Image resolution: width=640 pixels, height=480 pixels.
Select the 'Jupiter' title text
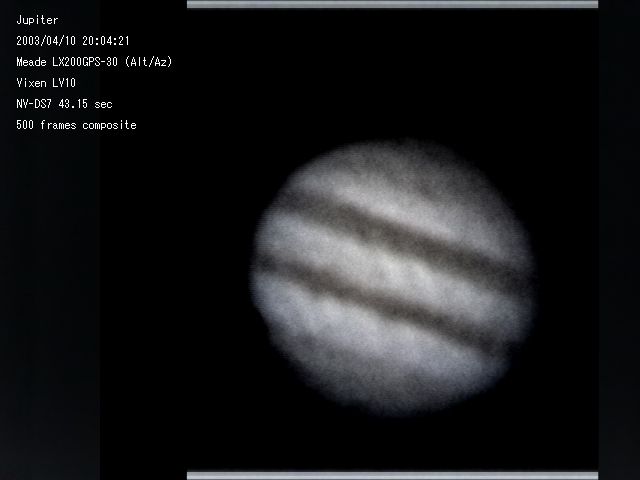point(37,20)
